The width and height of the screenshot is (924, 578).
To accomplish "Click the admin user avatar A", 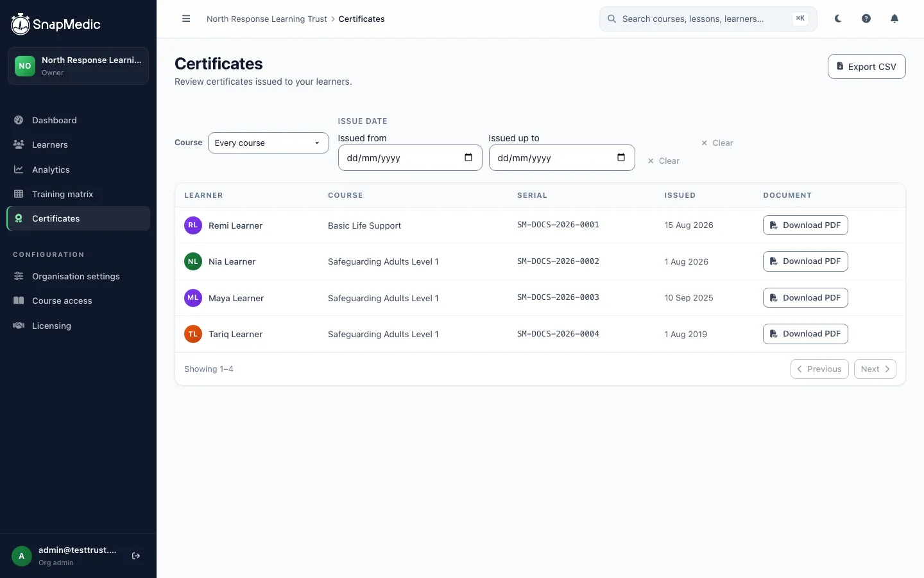I will pyautogui.click(x=22, y=556).
